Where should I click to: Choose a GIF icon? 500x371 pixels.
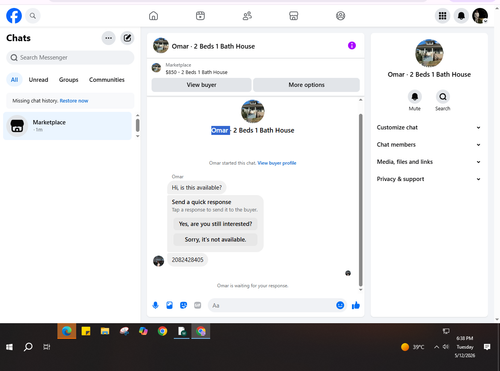point(198,305)
